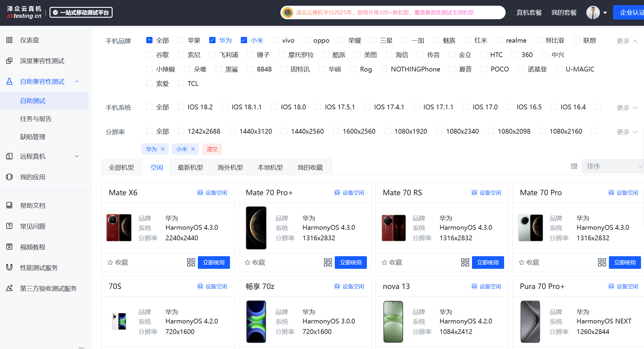This screenshot has height=349, width=644.
Task: Favorite the Mate 70 Pro+ star icon
Action: pyautogui.click(x=247, y=263)
